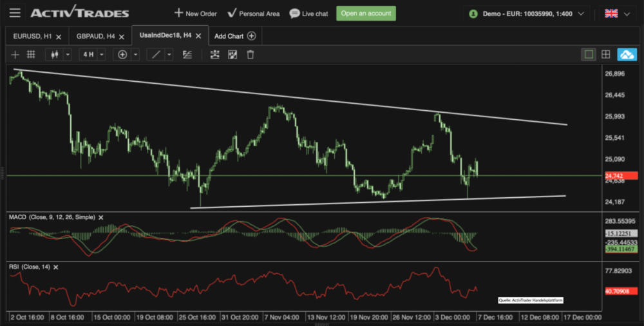
Task: Select the Fibonacci retracement tool
Action: (x=187, y=55)
